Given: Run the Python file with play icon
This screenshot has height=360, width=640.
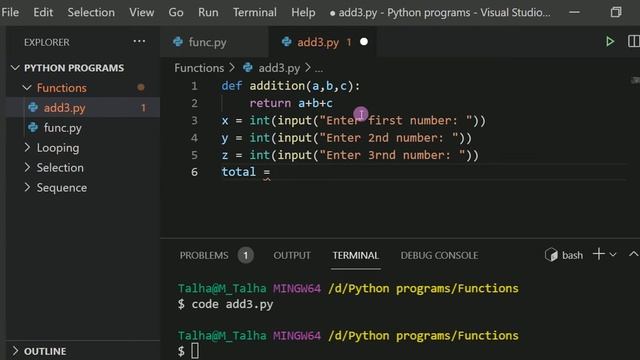Looking at the screenshot, I should [610, 41].
